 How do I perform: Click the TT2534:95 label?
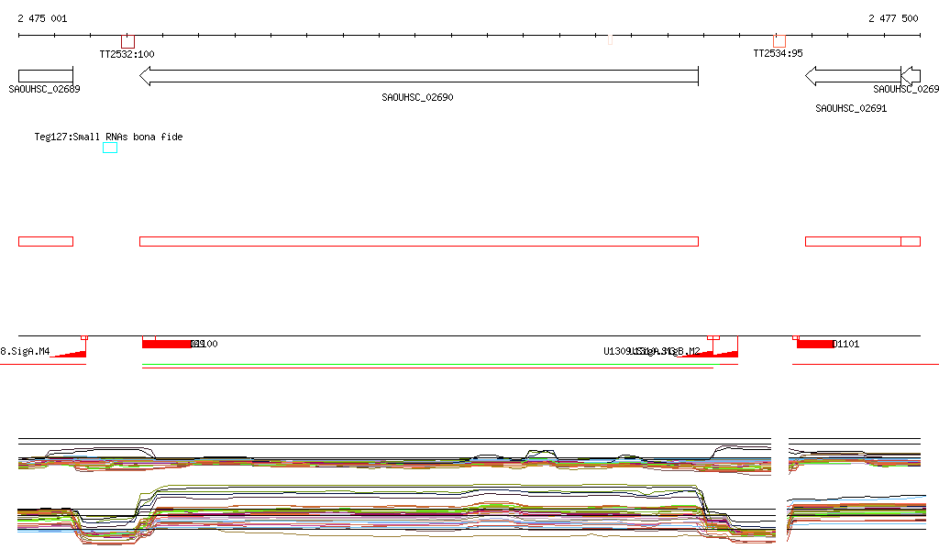click(x=778, y=53)
